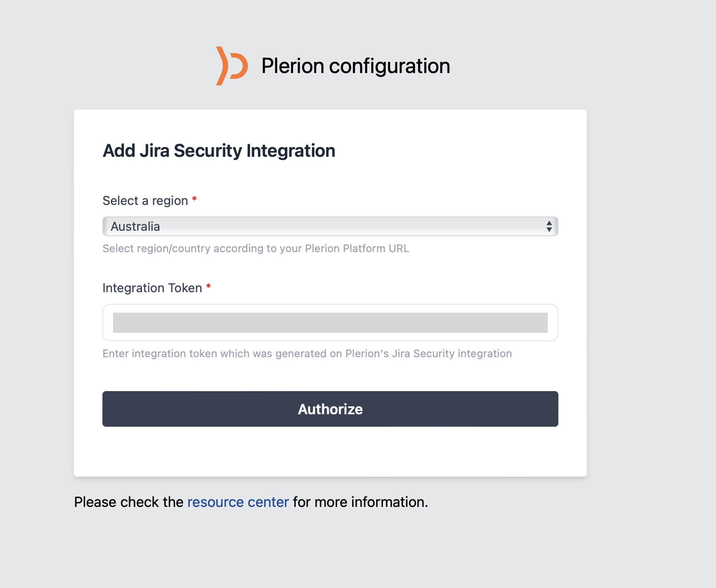Viewport: 716px width, 588px height.
Task: Click the token helper text below the input
Action: pos(307,353)
